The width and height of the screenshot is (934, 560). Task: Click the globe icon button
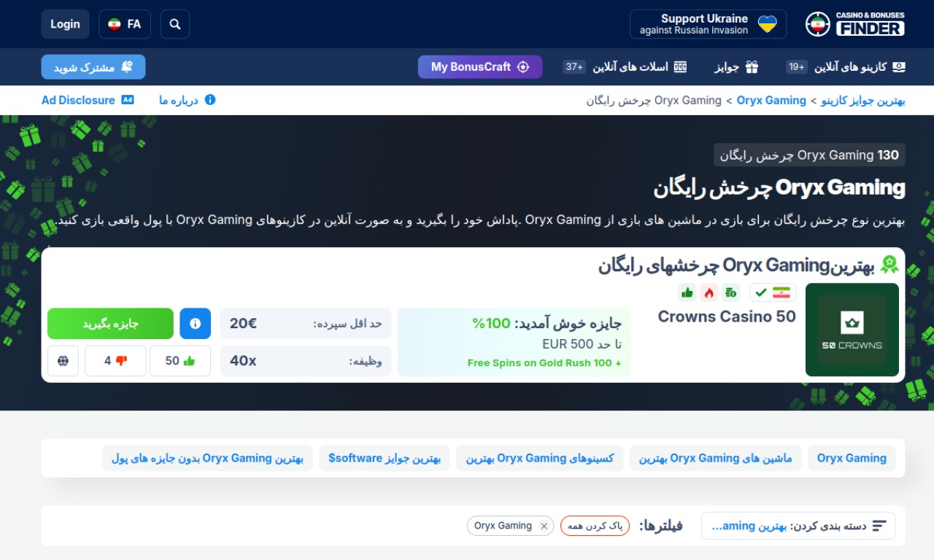(x=63, y=361)
